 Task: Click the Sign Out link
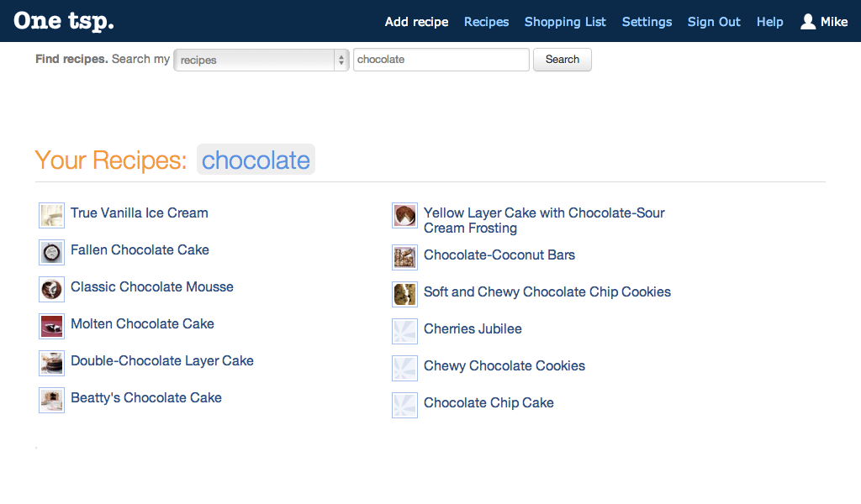(714, 22)
